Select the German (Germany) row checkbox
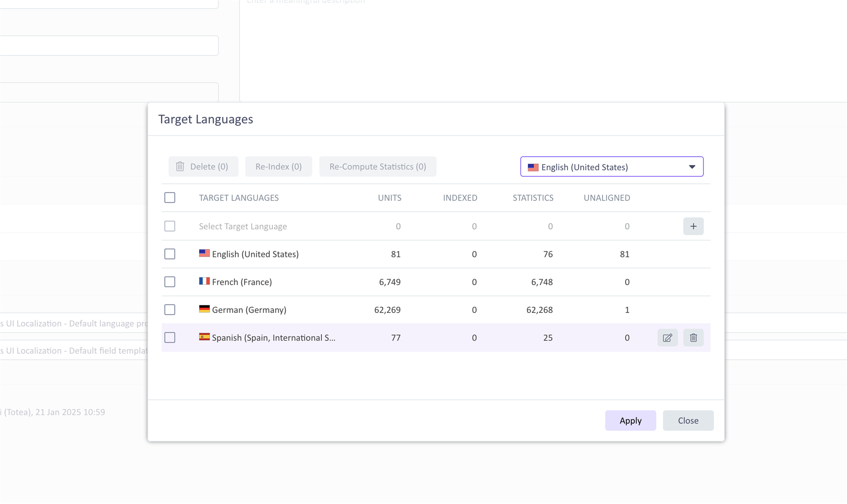Viewport: 847px width, 504px height. tap(170, 310)
